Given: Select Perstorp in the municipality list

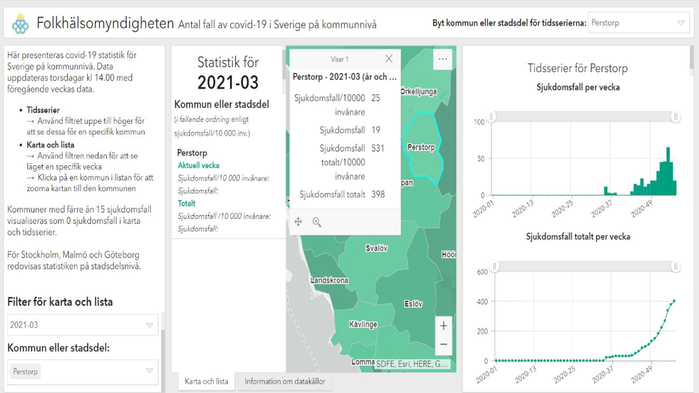Looking at the screenshot, I should 192,153.
